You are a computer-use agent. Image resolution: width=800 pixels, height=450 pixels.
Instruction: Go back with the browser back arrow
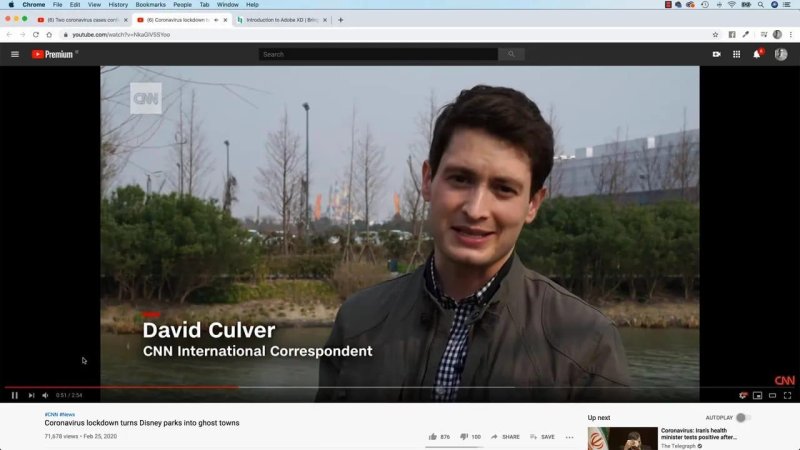pyautogui.click(x=9, y=35)
